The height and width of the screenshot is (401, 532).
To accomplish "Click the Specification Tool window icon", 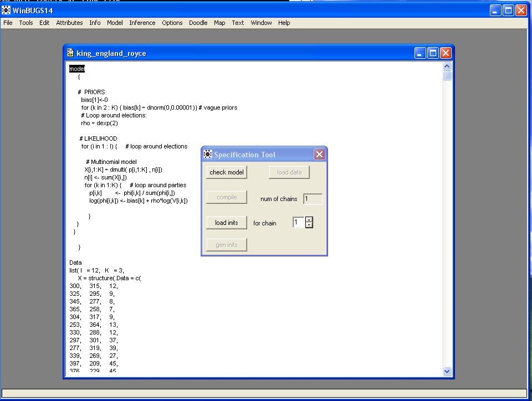I will tap(208, 155).
